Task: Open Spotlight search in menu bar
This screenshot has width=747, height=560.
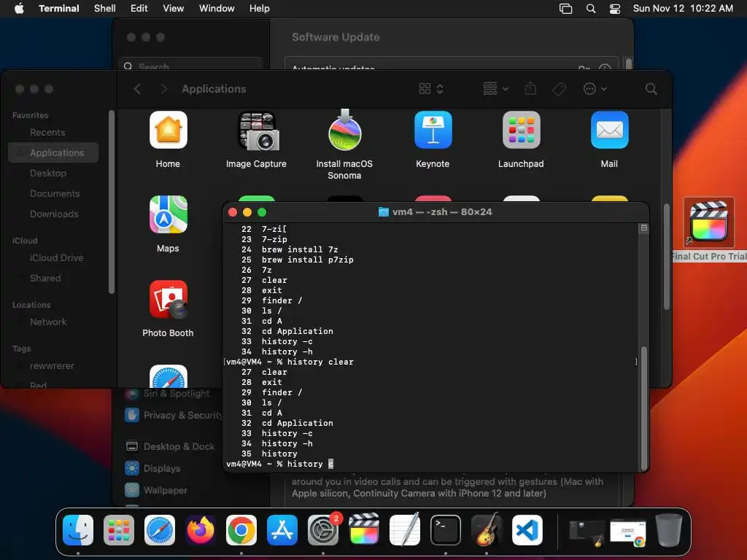Action: pos(591,9)
